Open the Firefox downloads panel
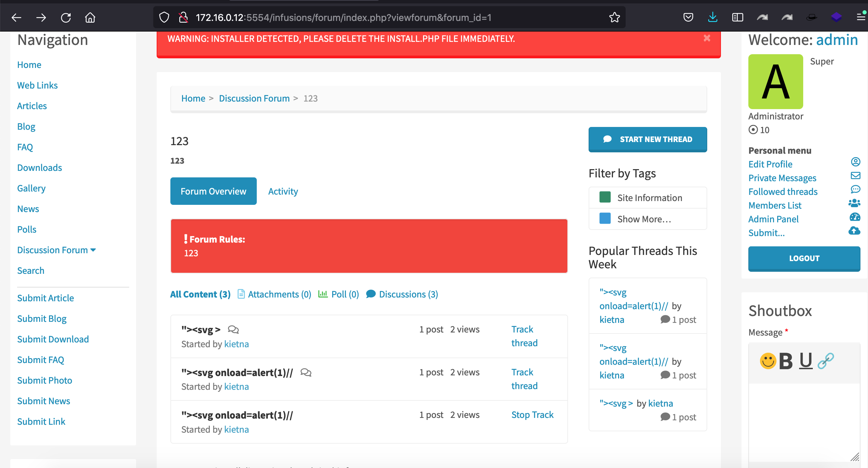Screen dimensions: 868x468 pyautogui.click(x=713, y=17)
